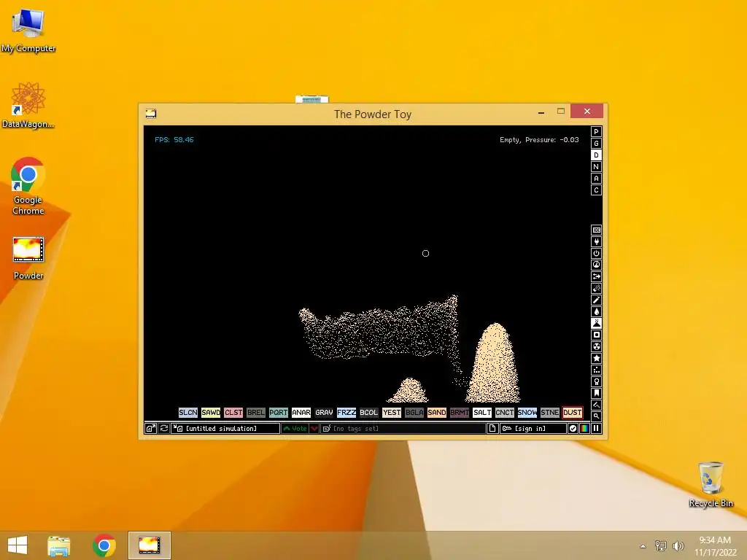747x560 pixels.
Task: Open the Force elements section
Action: pyautogui.click(x=596, y=276)
